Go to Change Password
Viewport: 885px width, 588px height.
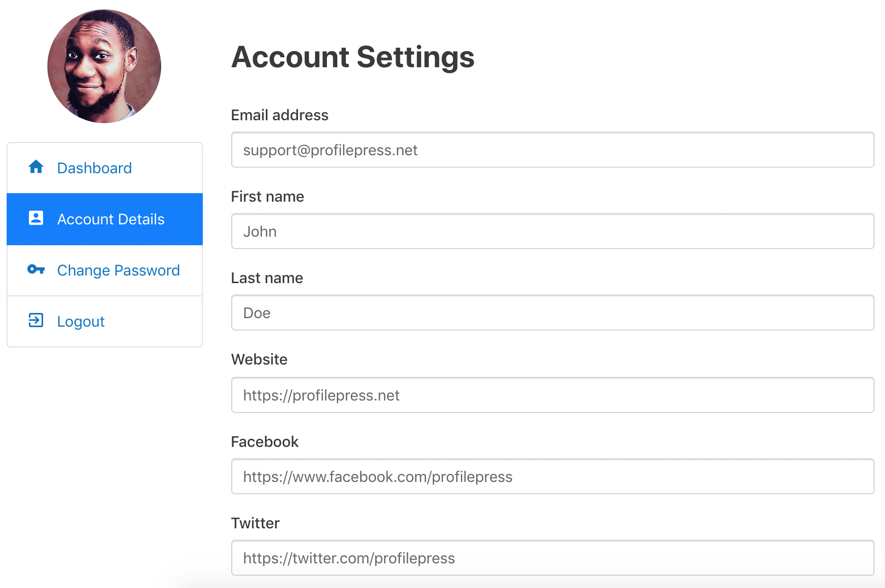click(105, 270)
